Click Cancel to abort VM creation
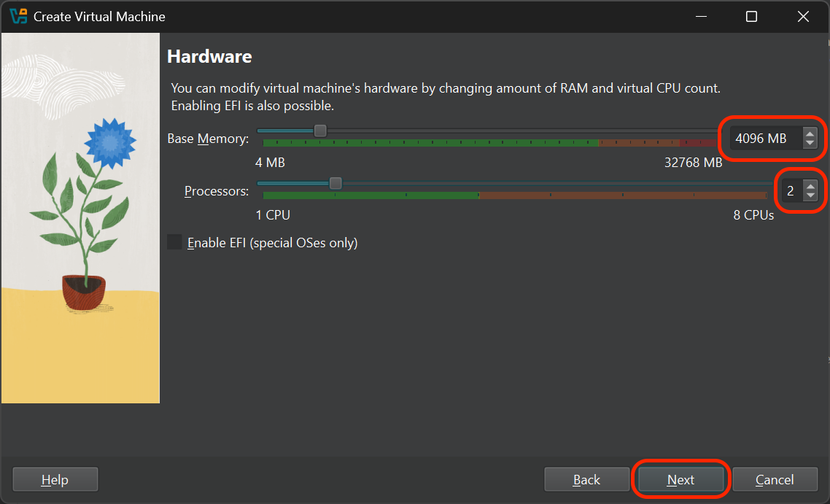This screenshot has width=830, height=504. point(775,479)
